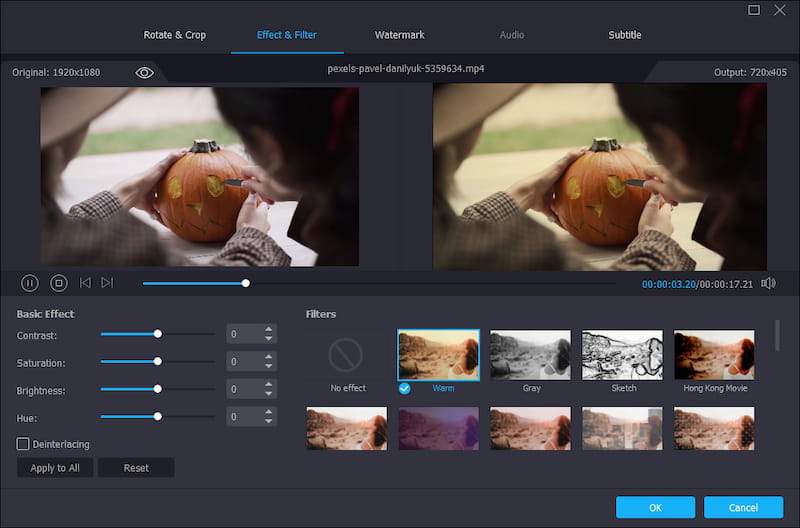The width and height of the screenshot is (800, 528).
Task: Jump to previous frame
Action: [x=85, y=283]
